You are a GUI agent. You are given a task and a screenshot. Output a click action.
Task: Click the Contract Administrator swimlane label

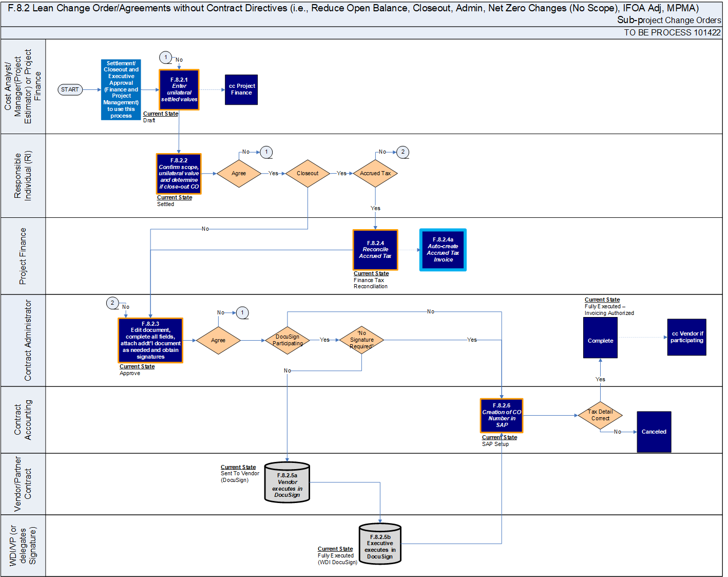click(28, 340)
